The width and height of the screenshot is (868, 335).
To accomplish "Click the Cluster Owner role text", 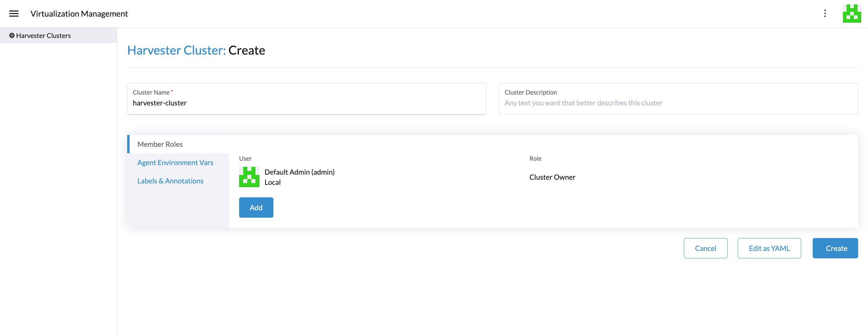I will point(552,177).
